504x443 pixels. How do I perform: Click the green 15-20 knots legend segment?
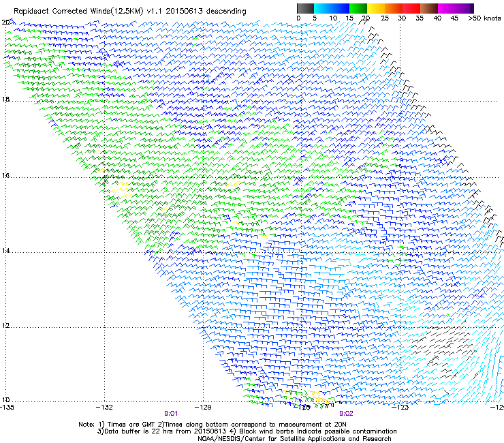[358, 8]
